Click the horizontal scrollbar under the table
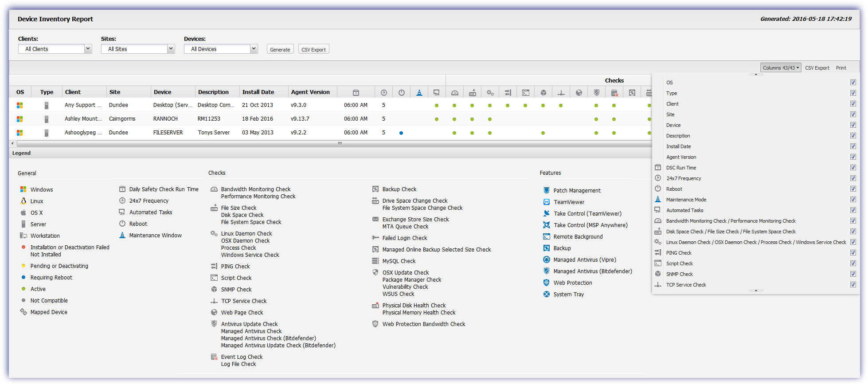The width and height of the screenshot is (868, 385). 340,143
